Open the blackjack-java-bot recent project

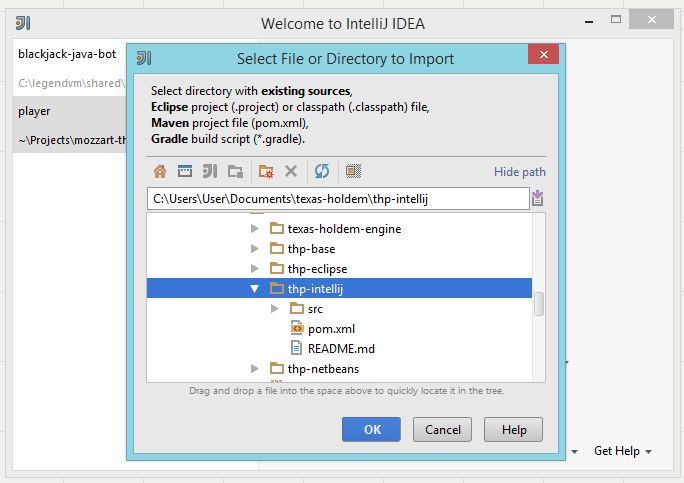tap(70, 68)
